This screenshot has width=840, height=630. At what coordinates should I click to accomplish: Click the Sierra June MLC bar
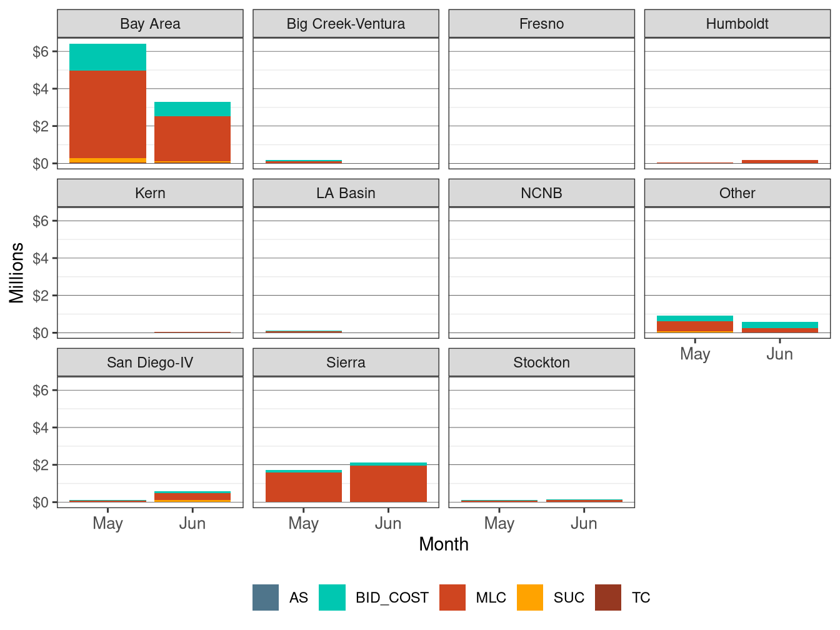point(388,484)
